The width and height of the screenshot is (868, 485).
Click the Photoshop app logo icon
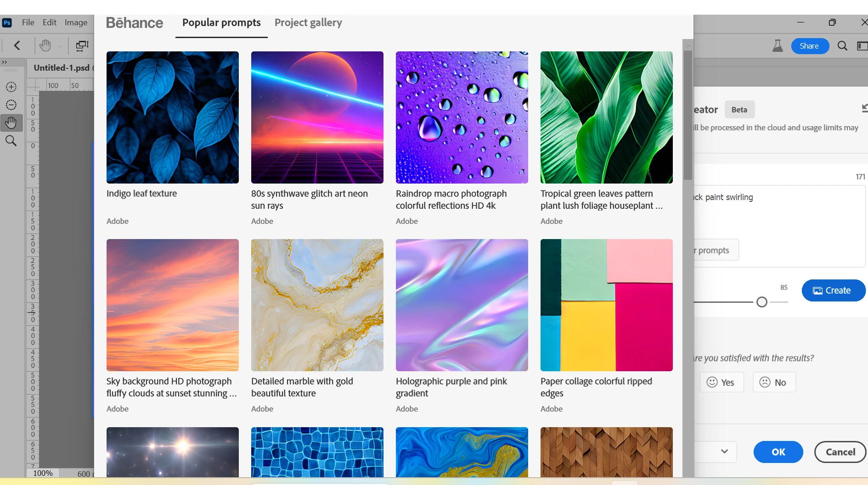(x=7, y=22)
